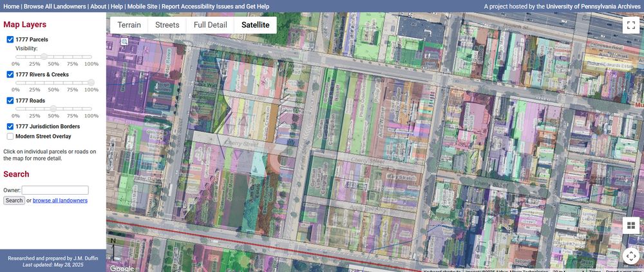Click the magnifier zoom icon on map
This screenshot has height=272, width=644.
124,41
